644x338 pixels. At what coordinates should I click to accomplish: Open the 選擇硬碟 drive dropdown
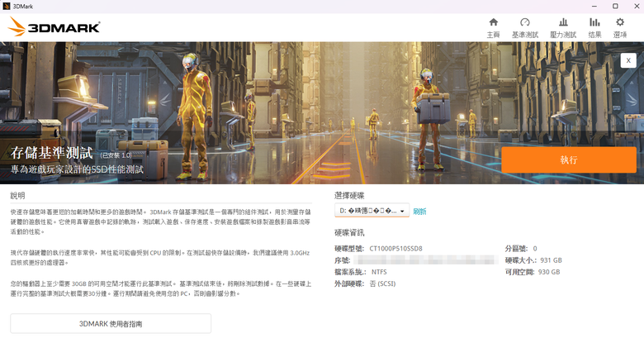[372, 211]
